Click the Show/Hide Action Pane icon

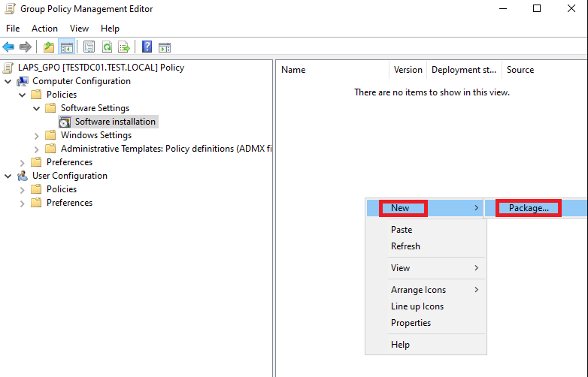coord(164,47)
